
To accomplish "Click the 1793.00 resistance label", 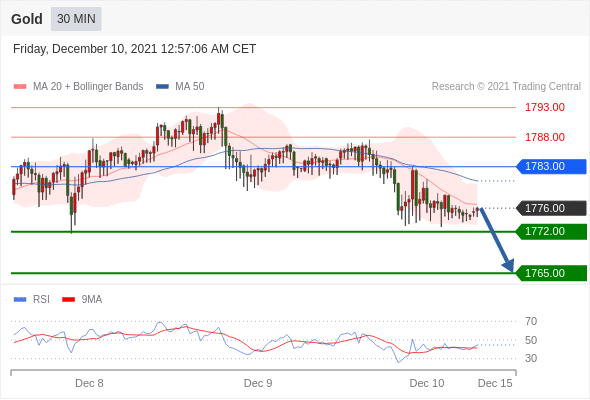I will (x=545, y=108).
